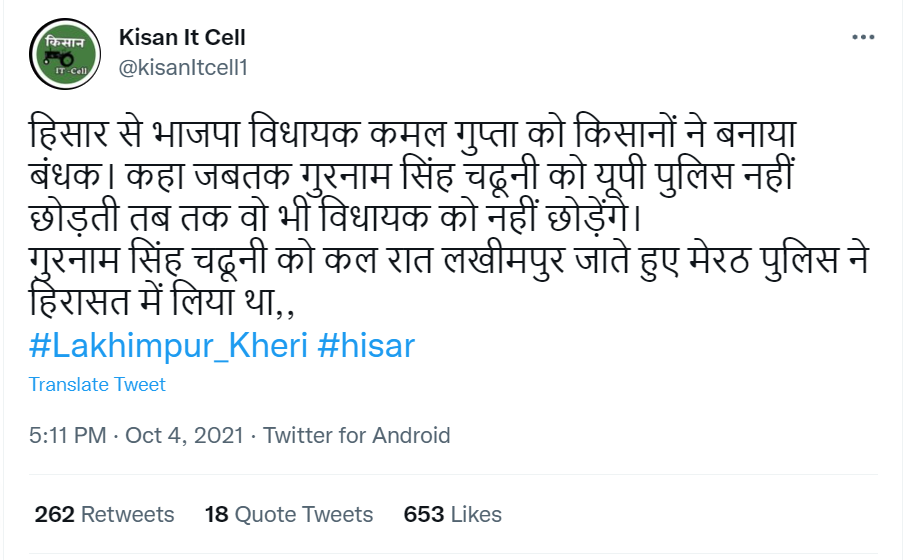Click the 5:11 PM timestamp

67,436
